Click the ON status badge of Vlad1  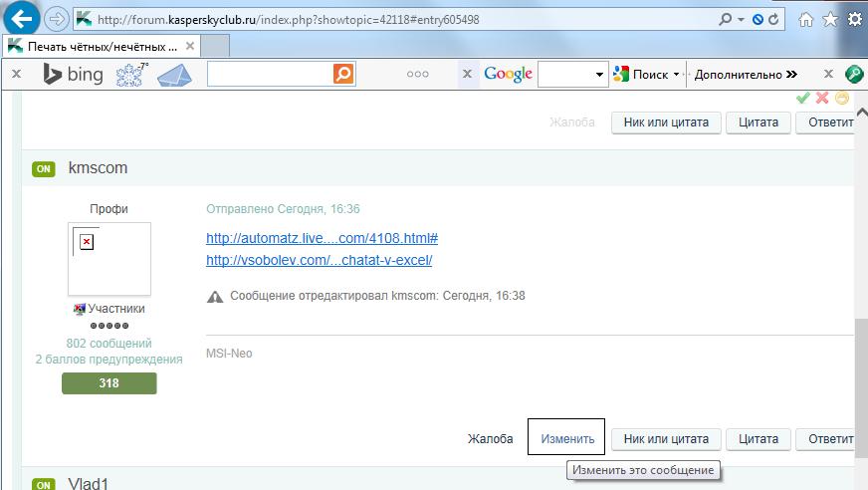point(44,484)
